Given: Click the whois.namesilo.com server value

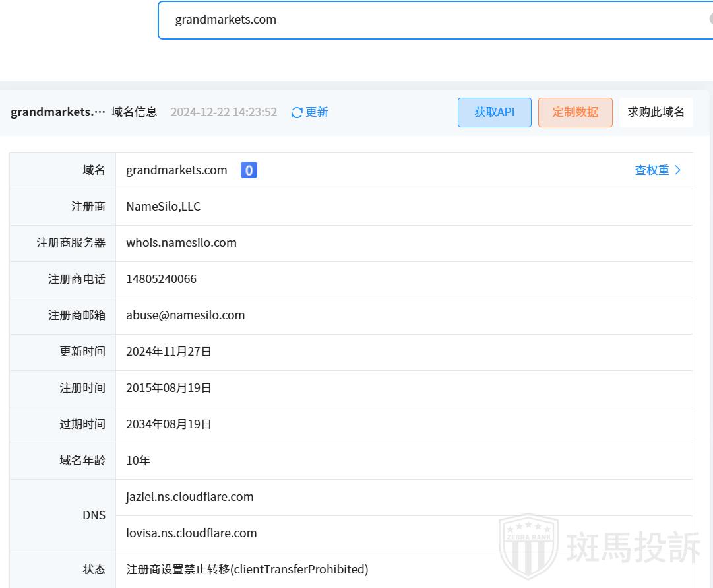Looking at the screenshot, I should [x=181, y=243].
